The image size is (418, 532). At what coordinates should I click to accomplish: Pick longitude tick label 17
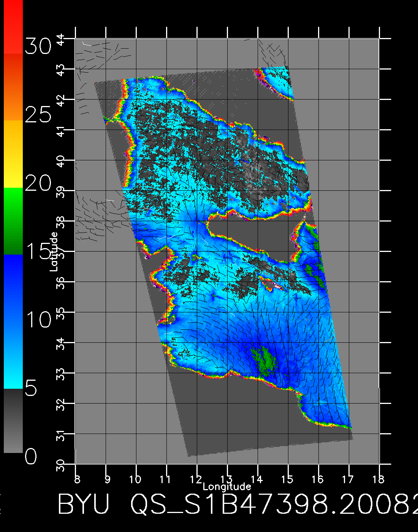pos(348,479)
